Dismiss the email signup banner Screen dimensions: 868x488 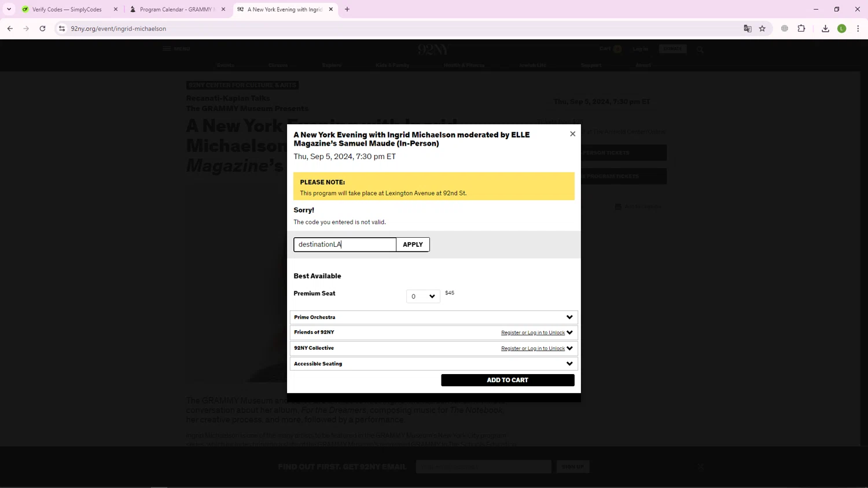tap(700, 467)
